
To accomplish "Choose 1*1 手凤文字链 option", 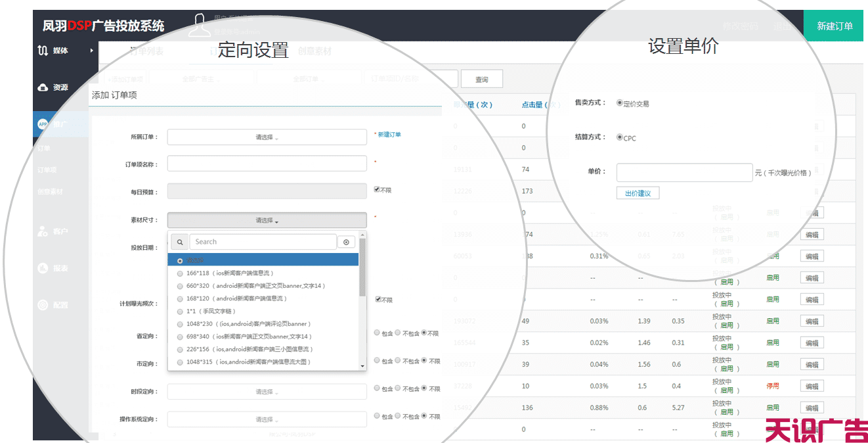I will click(263, 311).
